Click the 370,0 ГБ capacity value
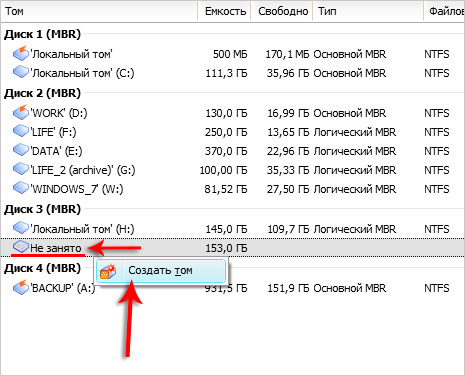The height and width of the screenshot is (376, 465). pyautogui.click(x=226, y=151)
